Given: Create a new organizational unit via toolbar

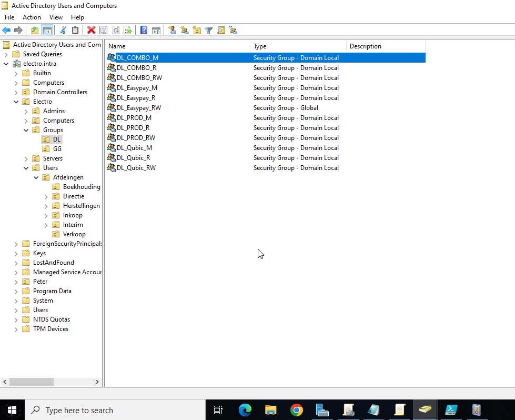Looking at the screenshot, I should coord(197,30).
